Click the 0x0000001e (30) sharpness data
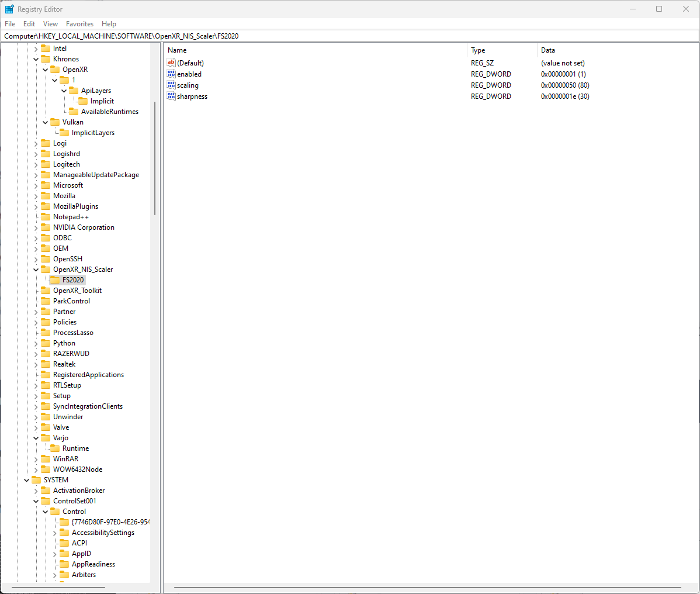The image size is (700, 594). click(x=565, y=96)
